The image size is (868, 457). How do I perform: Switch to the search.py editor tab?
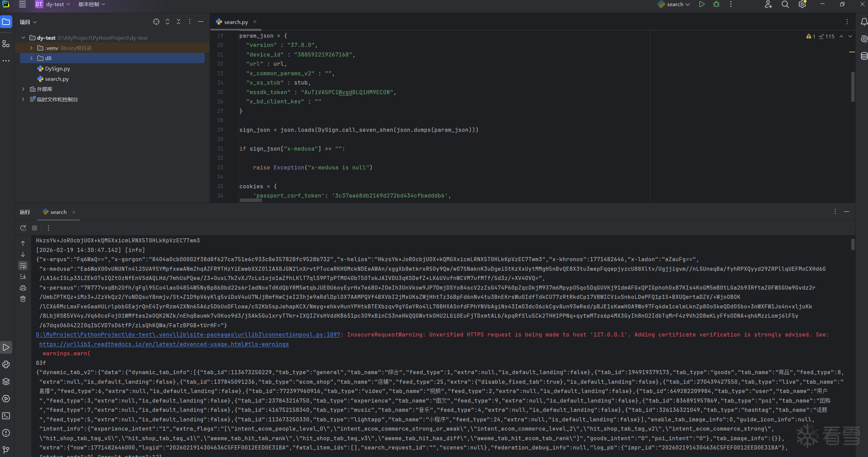[235, 22]
